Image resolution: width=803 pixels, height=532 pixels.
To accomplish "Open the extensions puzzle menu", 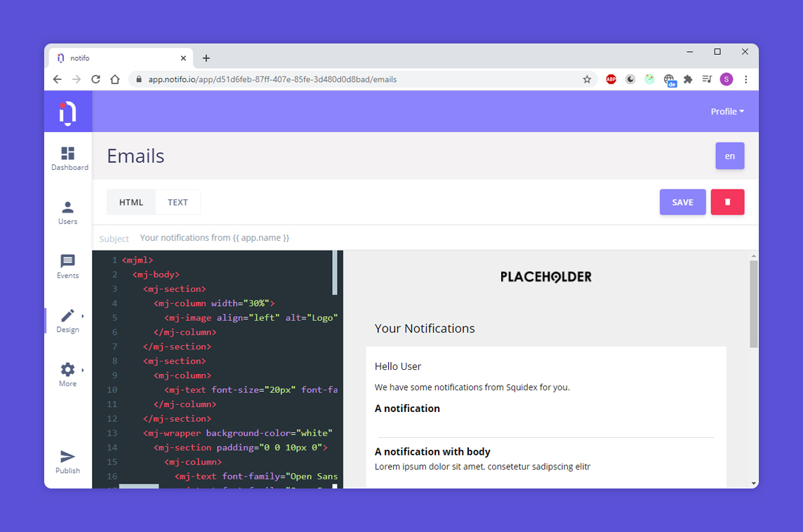I will [x=688, y=79].
